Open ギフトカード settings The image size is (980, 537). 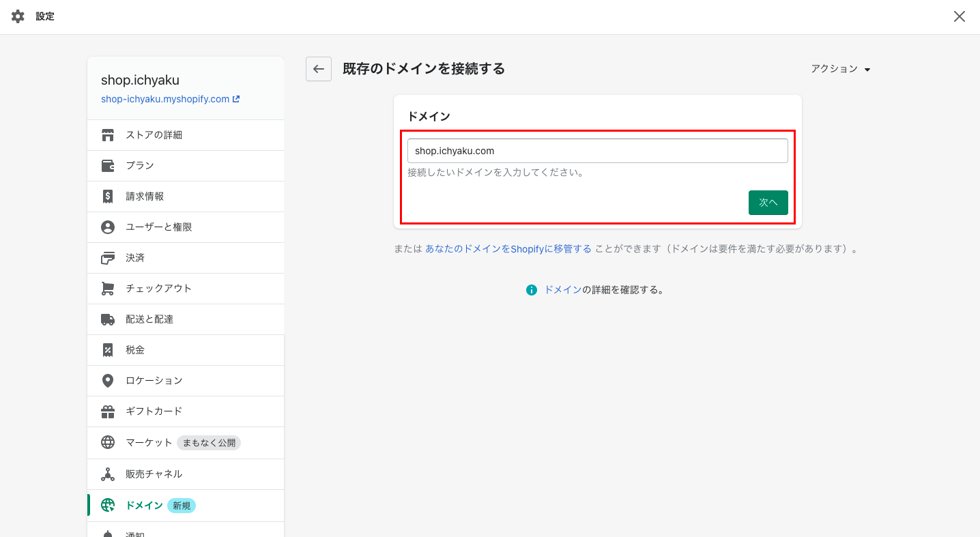click(x=186, y=411)
